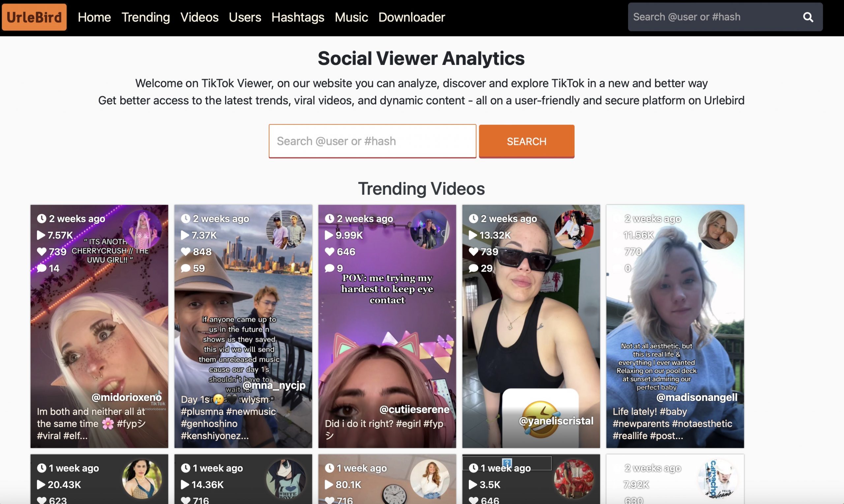The height and width of the screenshot is (504, 844).
Task: Click the heart icon on the yaneliscristal card
Action: coord(473,252)
